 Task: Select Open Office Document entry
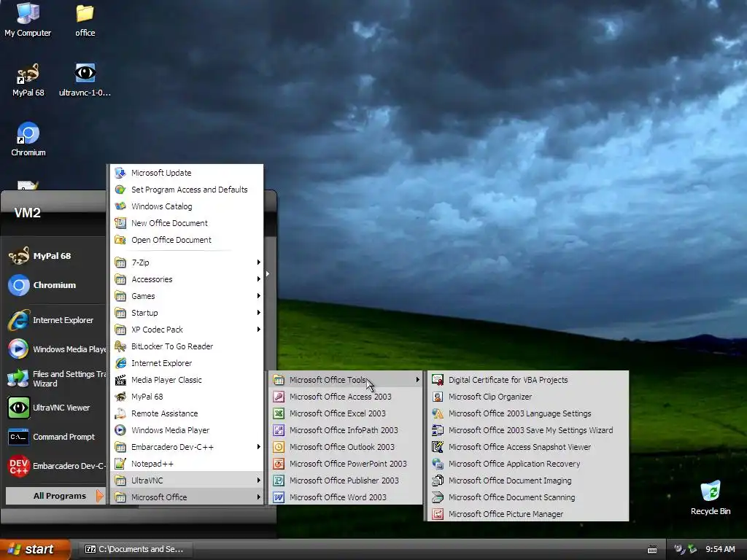(187, 239)
